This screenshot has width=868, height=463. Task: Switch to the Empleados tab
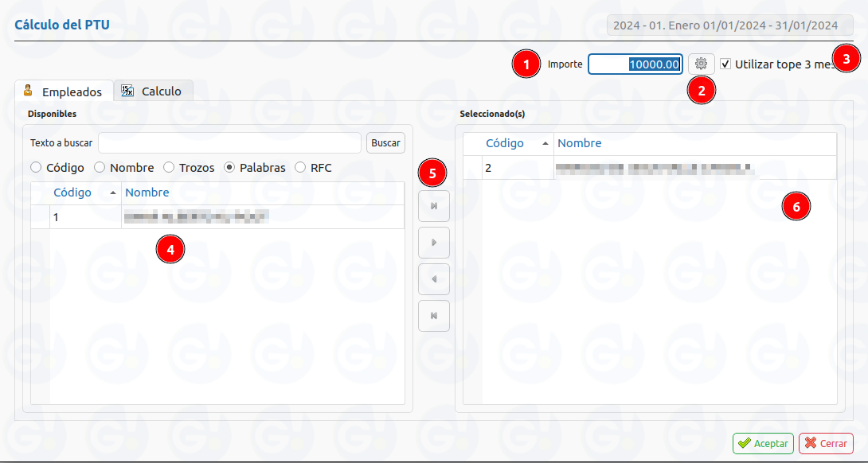[64, 91]
